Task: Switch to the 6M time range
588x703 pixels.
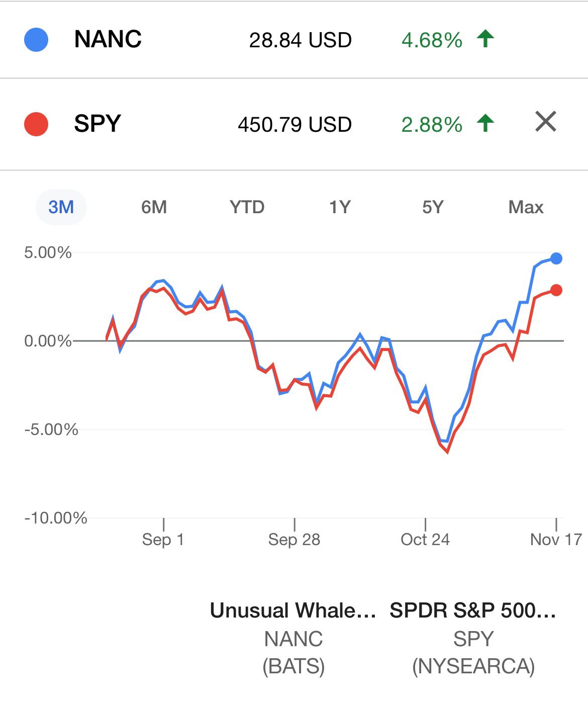Action: coord(154,207)
